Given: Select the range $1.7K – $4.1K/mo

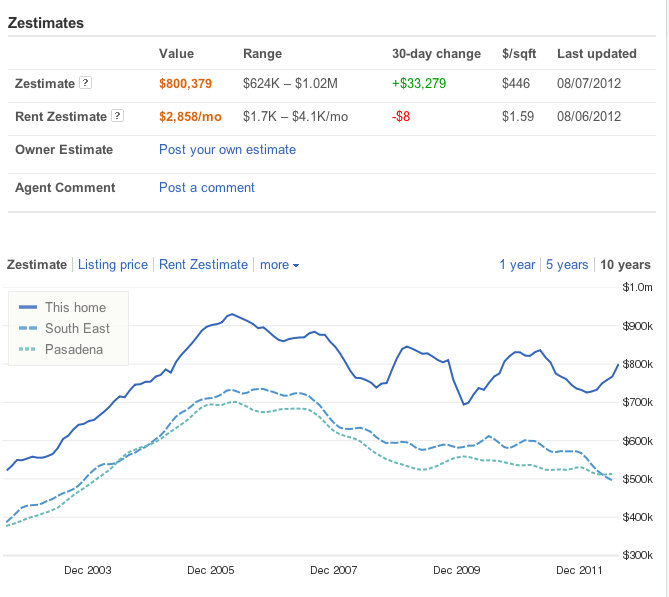Looking at the screenshot, I should 296,116.
